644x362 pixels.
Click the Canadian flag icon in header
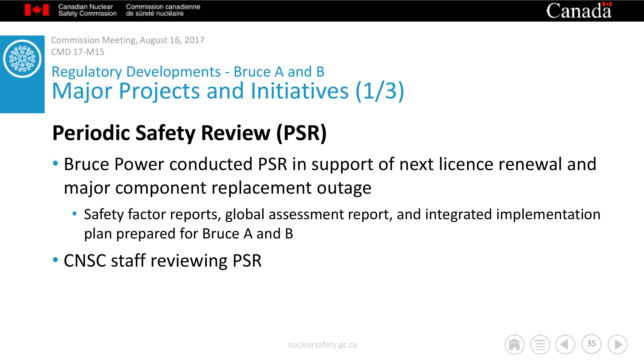(37, 10)
